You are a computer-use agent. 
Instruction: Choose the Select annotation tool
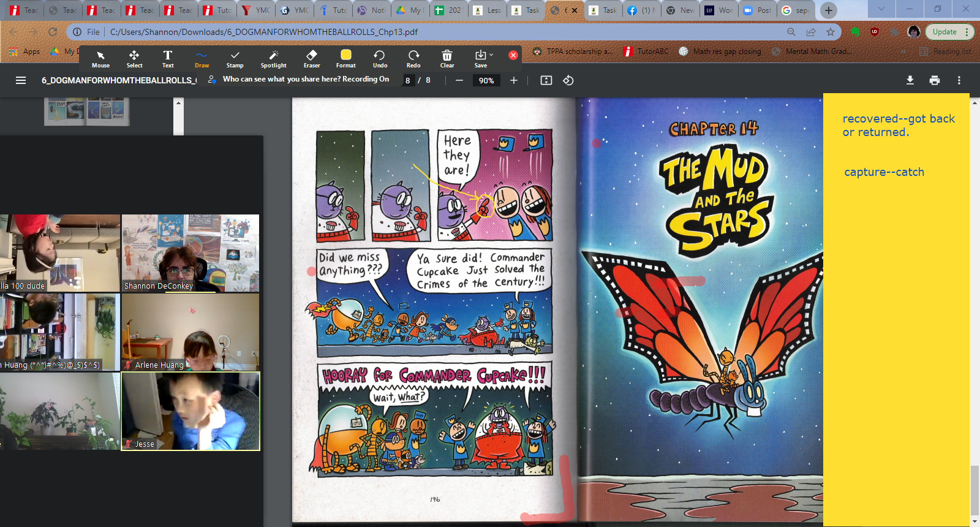134,59
